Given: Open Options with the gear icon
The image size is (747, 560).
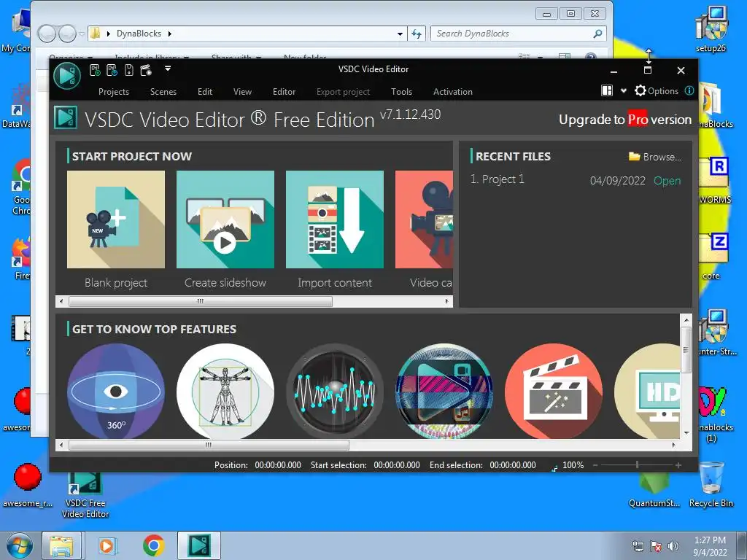Looking at the screenshot, I should [656, 91].
